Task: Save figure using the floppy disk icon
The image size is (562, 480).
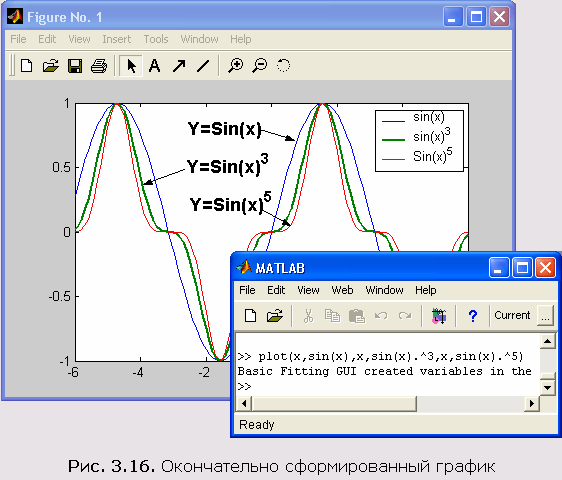Action: point(75,66)
